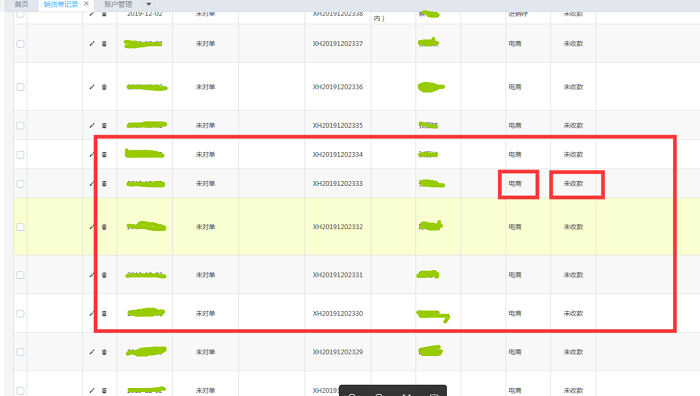Check the highlighted XH20191202332 row checkbox

[21, 227]
